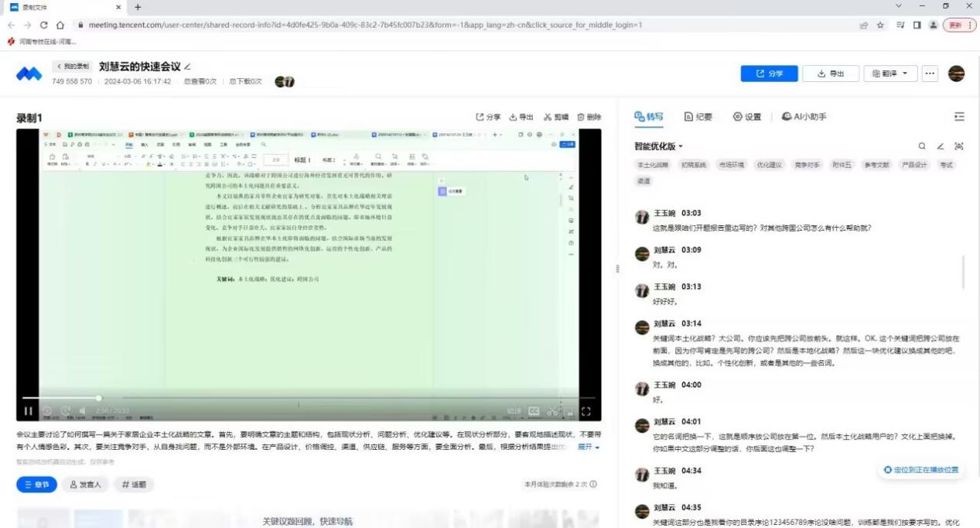Click the edit pencil icon in transcript

tap(941, 146)
